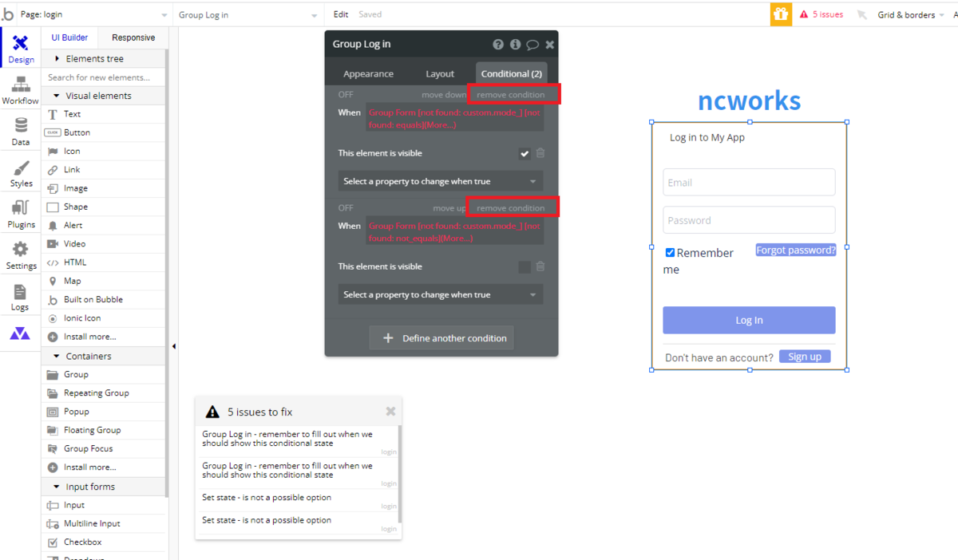Open the property editor help question icon

498,45
